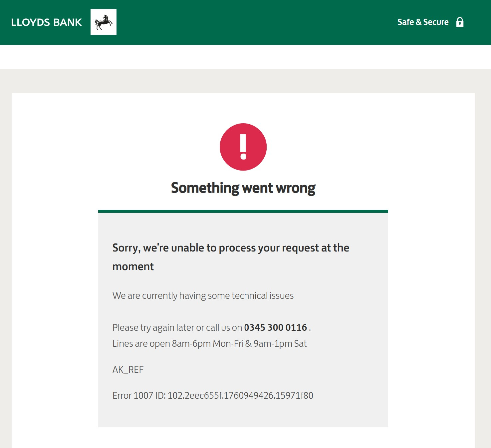Click the phone number 0345 300 0116

pos(275,327)
